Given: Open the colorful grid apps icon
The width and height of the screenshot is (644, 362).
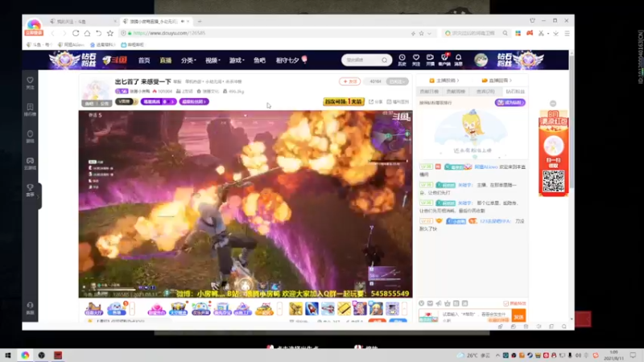Looking at the screenshot, I should tap(518, 33).
